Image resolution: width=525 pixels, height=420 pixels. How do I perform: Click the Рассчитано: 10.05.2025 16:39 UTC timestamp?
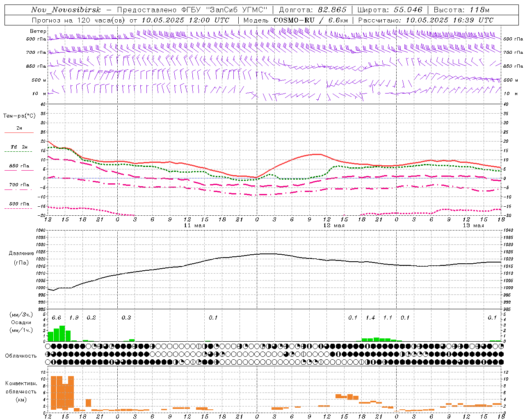point(426,20)
